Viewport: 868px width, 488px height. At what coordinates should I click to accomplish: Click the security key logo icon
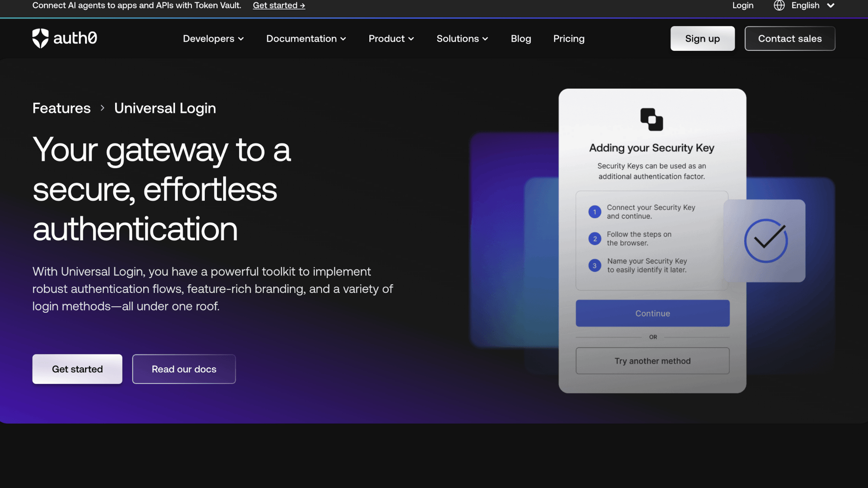(651, 119)
